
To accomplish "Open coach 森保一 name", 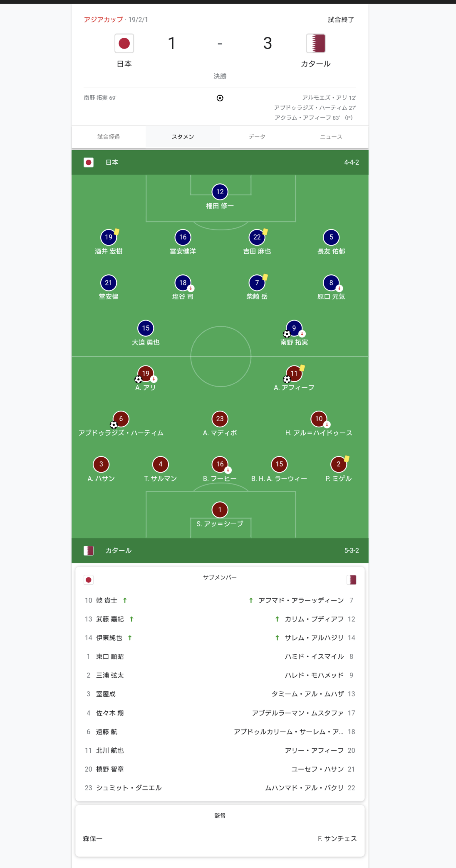I will coord(93,838).
